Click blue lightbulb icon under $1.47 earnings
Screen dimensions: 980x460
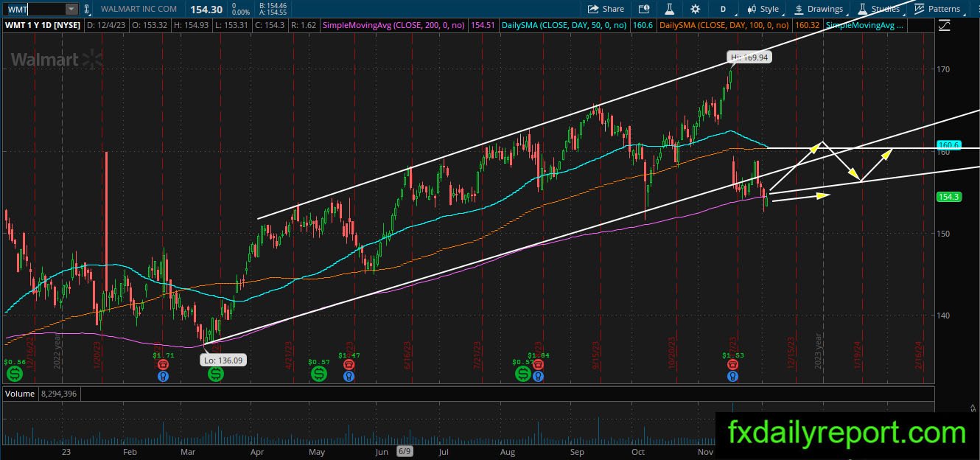click(x=349, y=376)
